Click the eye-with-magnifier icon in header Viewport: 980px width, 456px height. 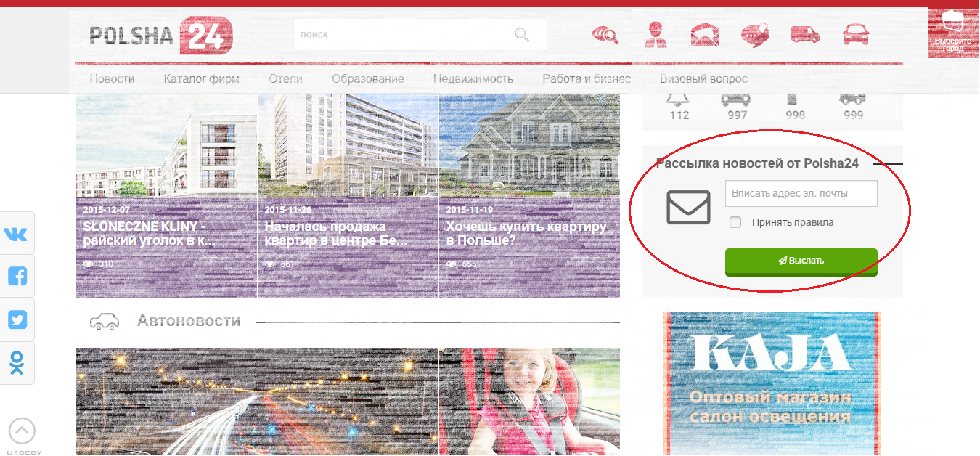[605, 34]
